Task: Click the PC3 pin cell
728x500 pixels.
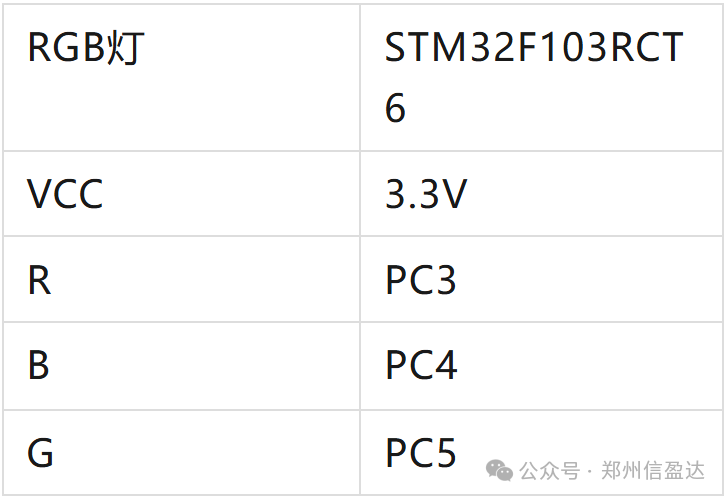Action: pos(541,279)
